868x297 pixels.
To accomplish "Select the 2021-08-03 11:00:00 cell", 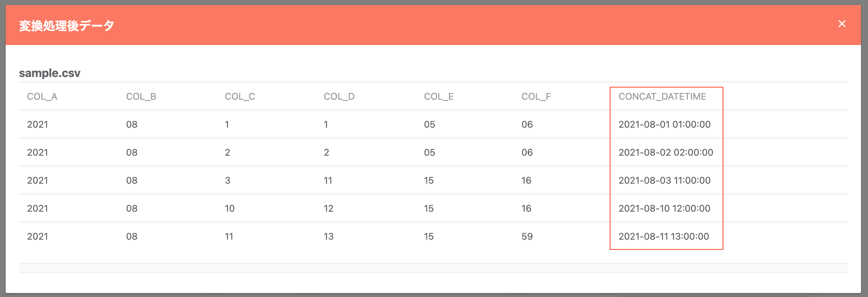I will [x=664, y=180].
